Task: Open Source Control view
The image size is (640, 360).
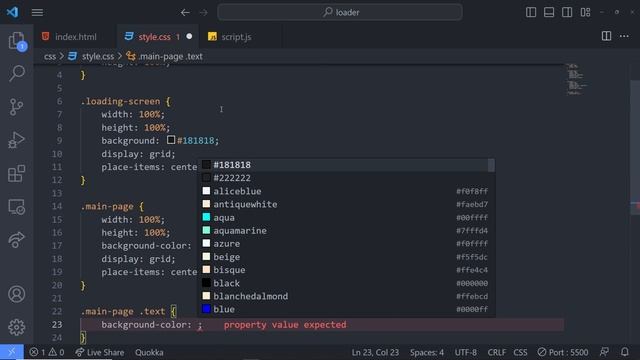Action: pos(16,107)
